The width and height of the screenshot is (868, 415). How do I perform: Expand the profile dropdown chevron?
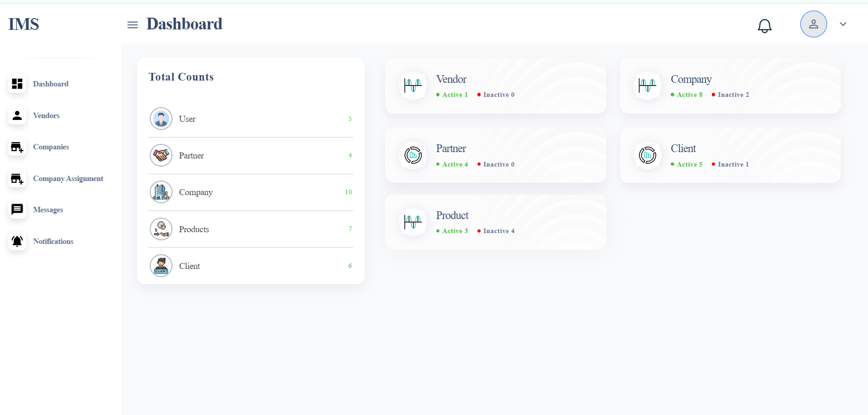click(843, 24)
